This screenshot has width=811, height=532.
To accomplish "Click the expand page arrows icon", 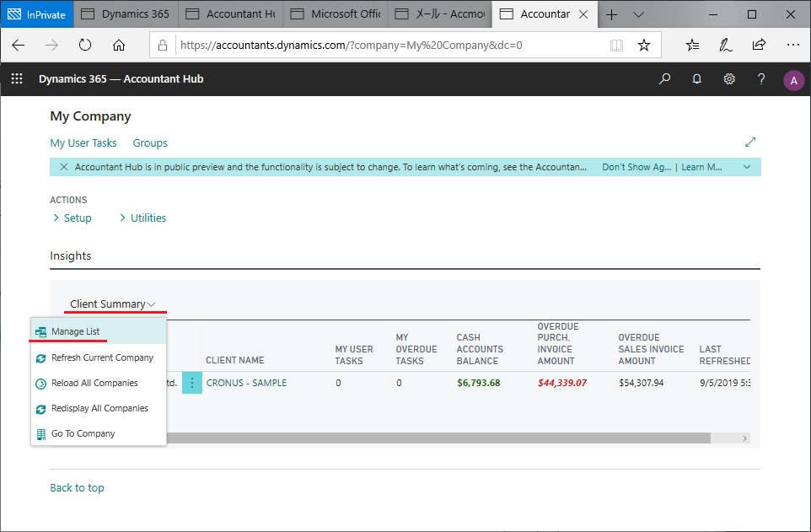I will tap(750, 142).
